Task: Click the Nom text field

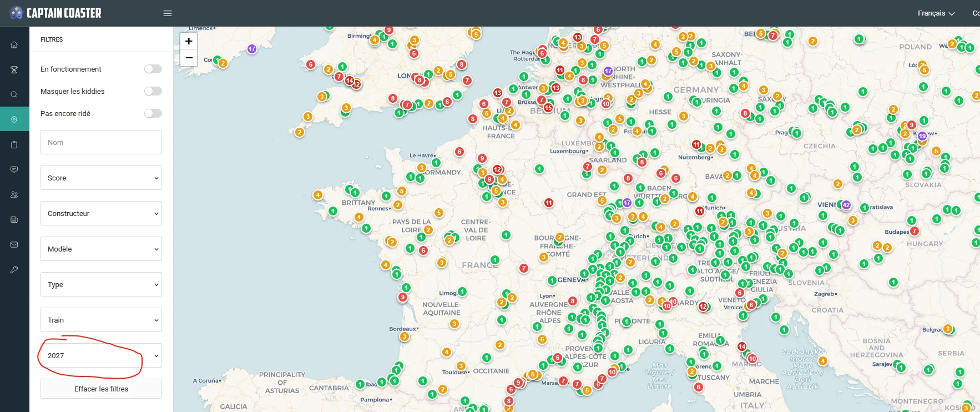Action: (x=101, y=142)
